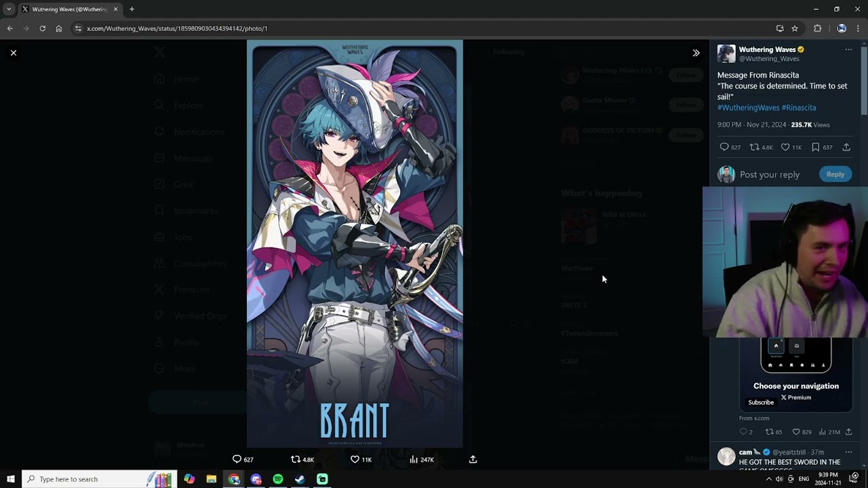Image resolution: width=868 pixels, height=488 pixels.
Task: Reload the page in Chrome
Action: pyautogui.click(x=42, y=28)
